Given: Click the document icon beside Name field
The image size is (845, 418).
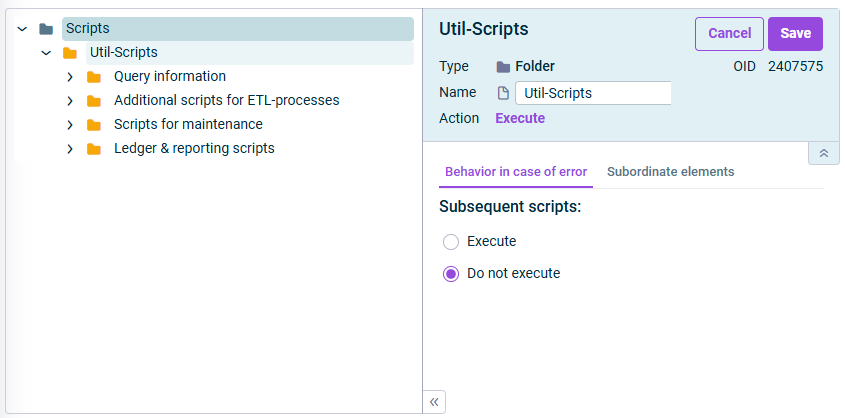Looking at the screenshot, I should [x=504, y=93].
